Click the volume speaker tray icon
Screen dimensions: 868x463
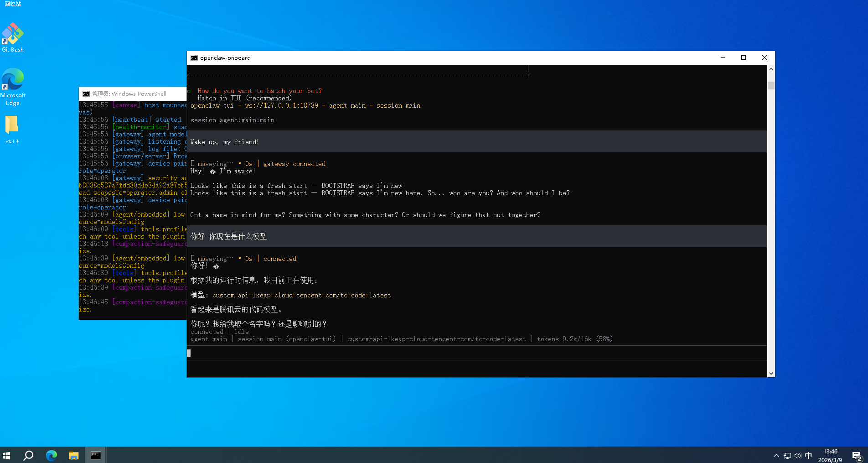[798, 456]
